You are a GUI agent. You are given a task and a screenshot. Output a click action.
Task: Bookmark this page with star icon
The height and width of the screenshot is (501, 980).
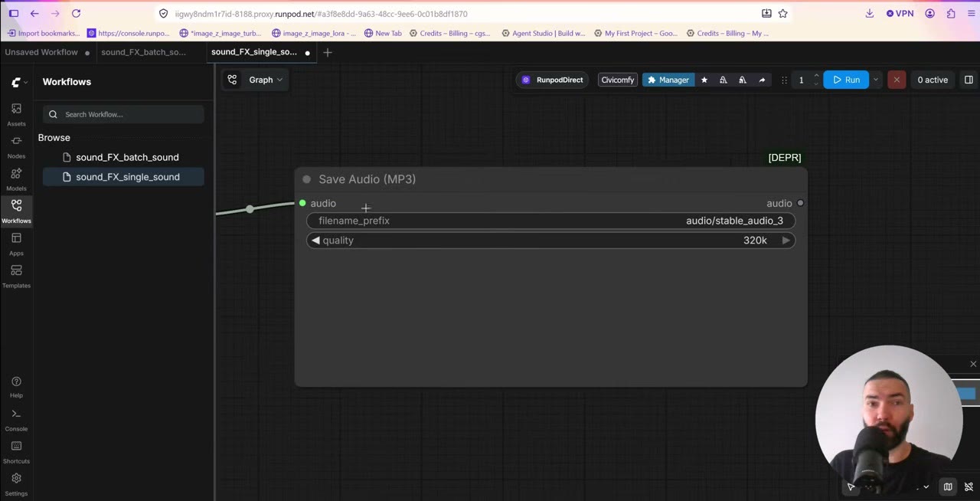click(x=782, y=14)
